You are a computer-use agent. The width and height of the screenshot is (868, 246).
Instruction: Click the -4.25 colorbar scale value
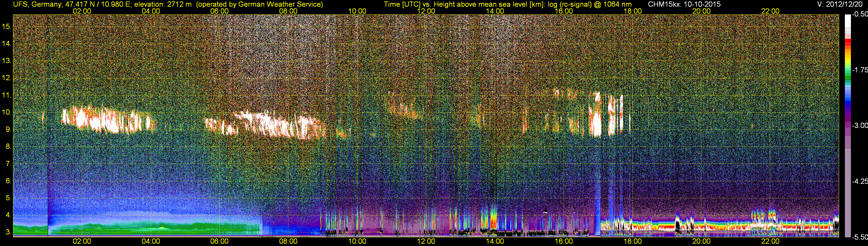[860, 181]
